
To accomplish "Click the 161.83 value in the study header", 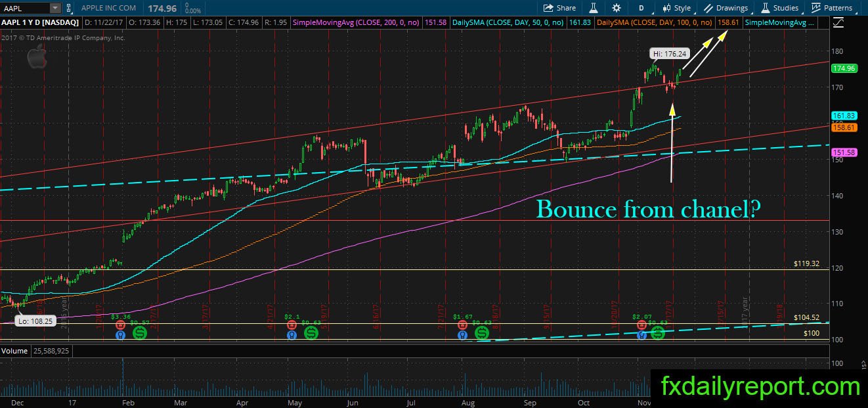I will 580,22.
